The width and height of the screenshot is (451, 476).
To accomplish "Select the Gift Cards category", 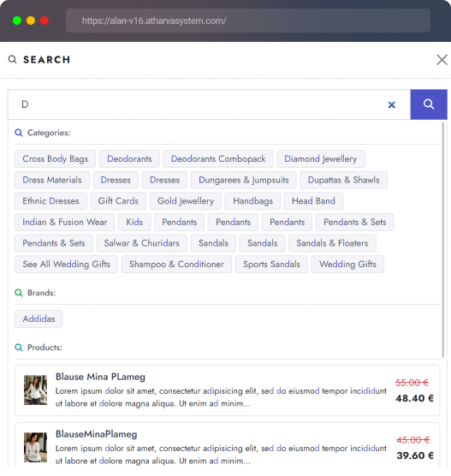I will [x=118, y=201].
